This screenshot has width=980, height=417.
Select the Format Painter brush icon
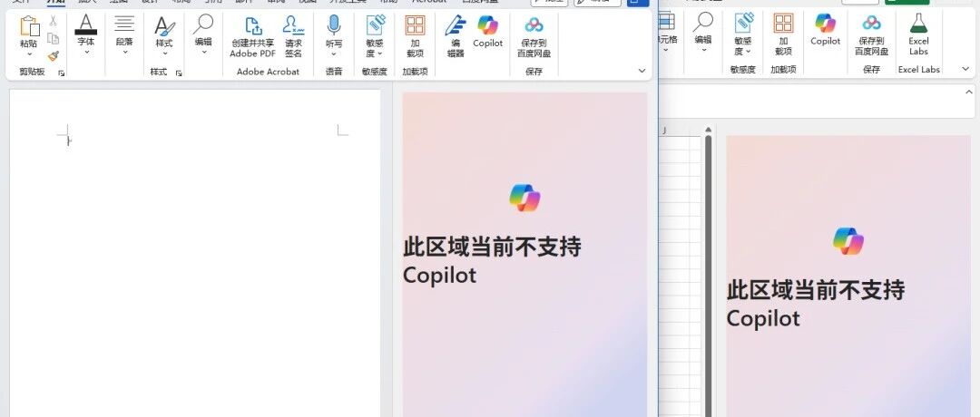[54, 56]
